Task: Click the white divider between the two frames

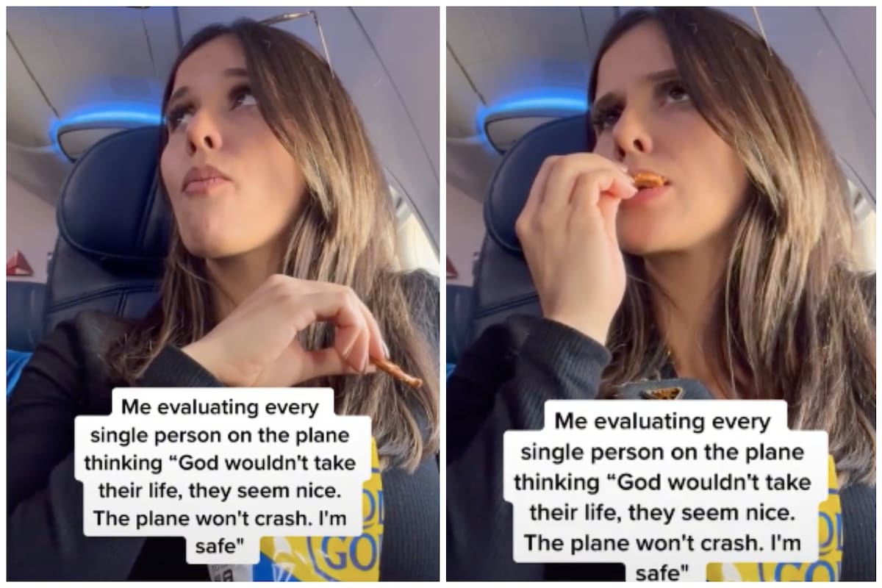Action: (443, 294)
